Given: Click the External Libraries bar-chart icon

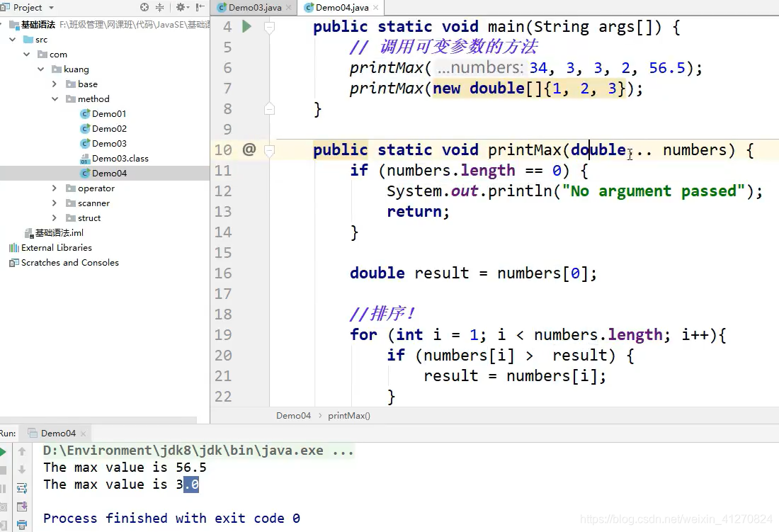Looking at the screenshot, I should coord(14,247).
